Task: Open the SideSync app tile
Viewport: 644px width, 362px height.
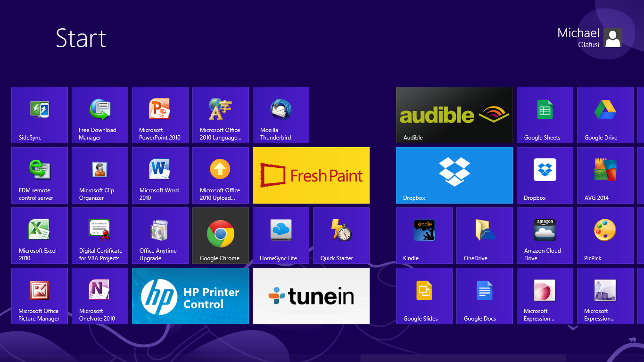Action: tap(40, 115)
